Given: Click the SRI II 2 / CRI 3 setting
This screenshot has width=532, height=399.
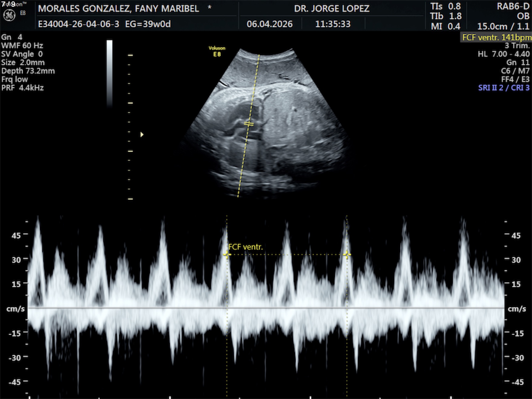Looking at the screenshot, I should (504, 88).
